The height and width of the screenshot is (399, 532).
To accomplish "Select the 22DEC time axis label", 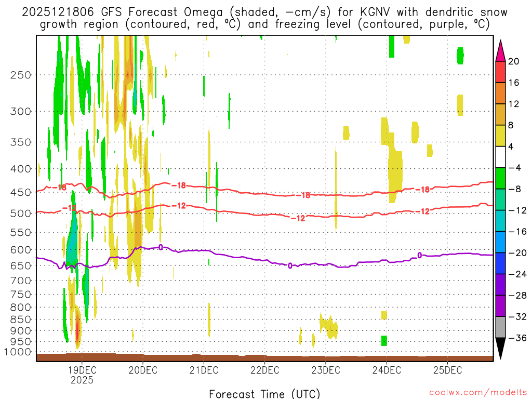I will [x=265, y=370].
